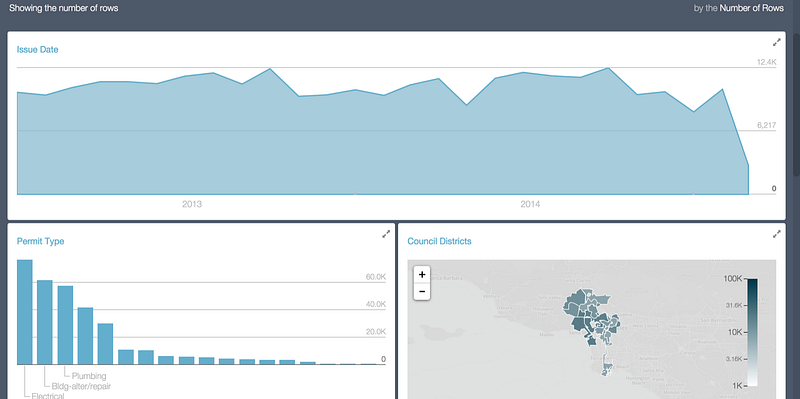Zoom in on the Council Districts map
The height and width of the screenshot is (399, 800).
422,275
